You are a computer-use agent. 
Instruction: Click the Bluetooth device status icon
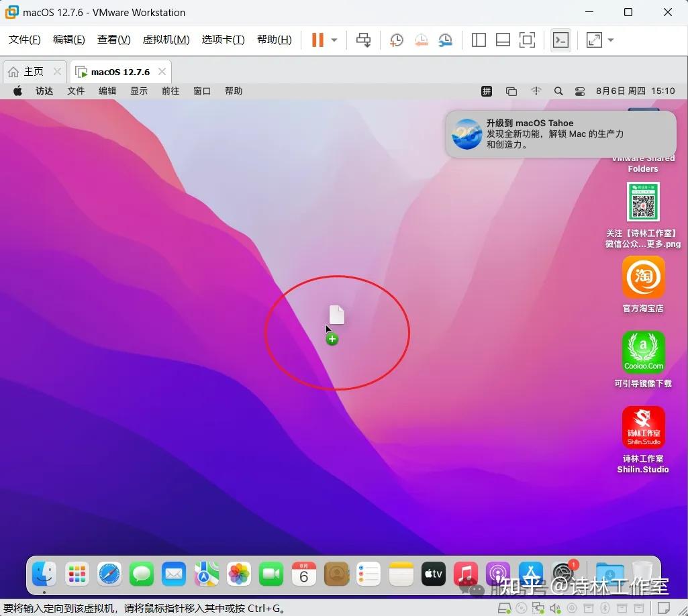pos(605,608)
